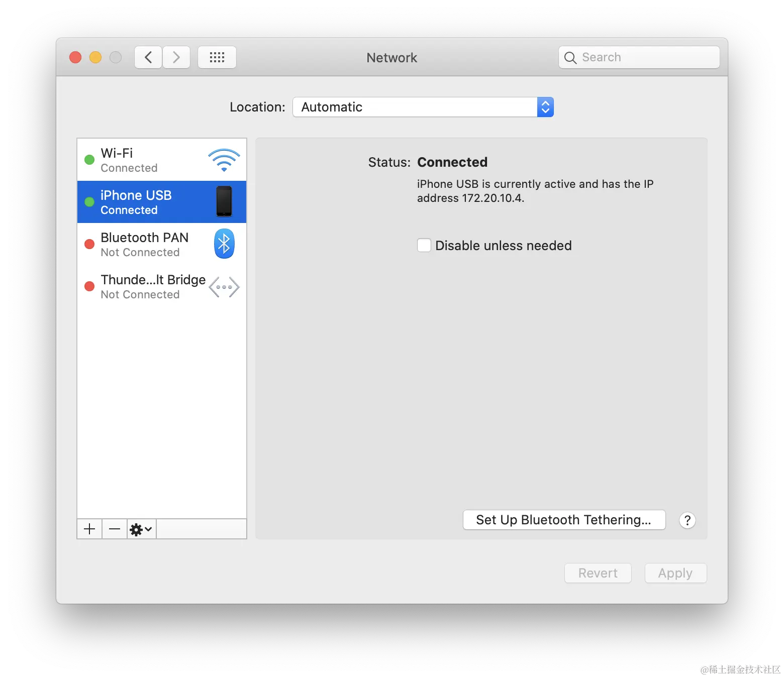Click the iPhone device icon

coord(224,201)
